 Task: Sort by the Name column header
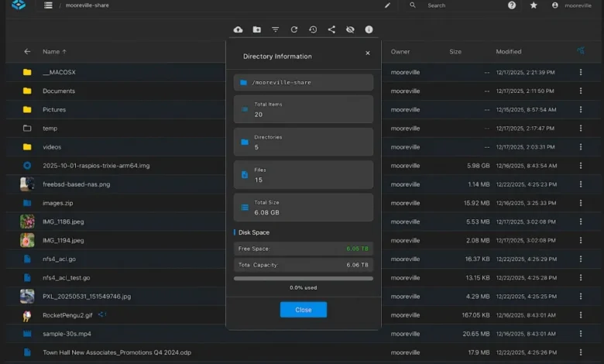[x=54, y=52]
